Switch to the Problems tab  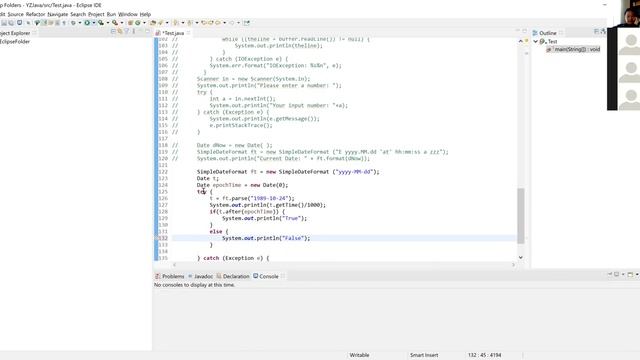click(x=170, y=276)
